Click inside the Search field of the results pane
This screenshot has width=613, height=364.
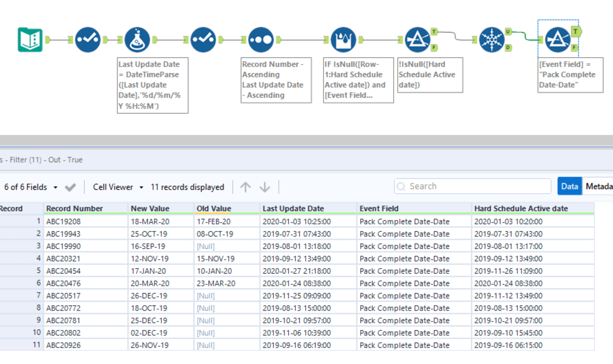(458, 186)
